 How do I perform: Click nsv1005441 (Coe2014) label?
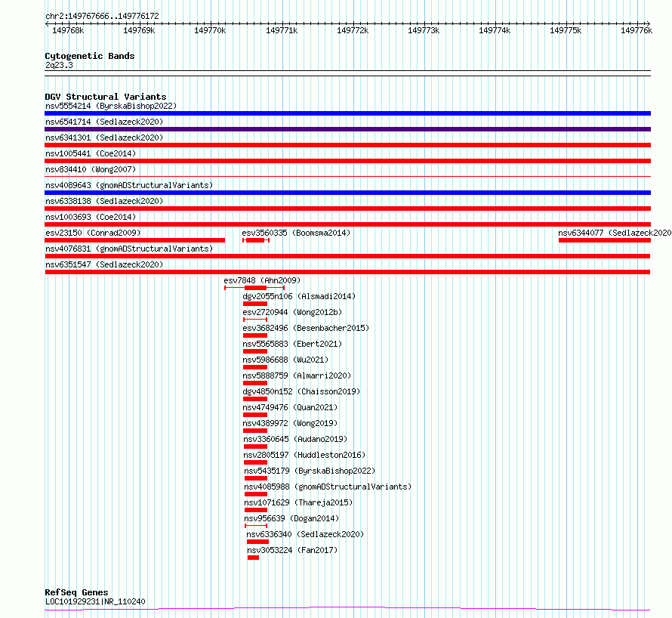pyautogui.click(x=91, y=153)
